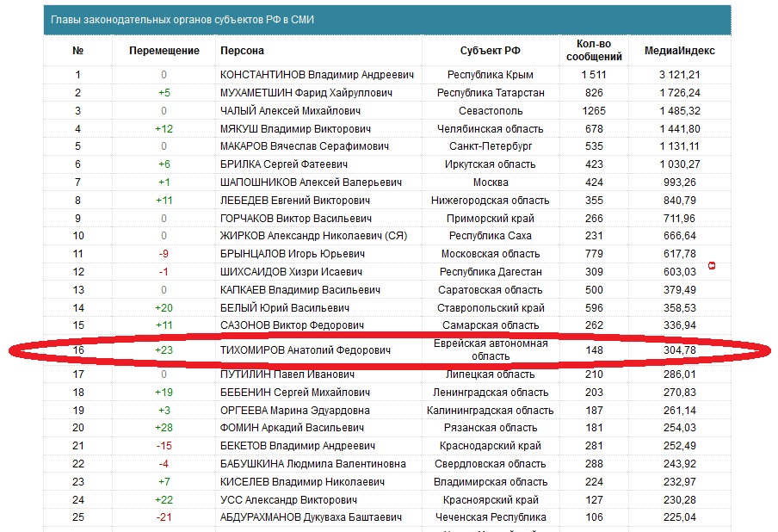Select the cell 'Самарская область'

coord(491,325)
